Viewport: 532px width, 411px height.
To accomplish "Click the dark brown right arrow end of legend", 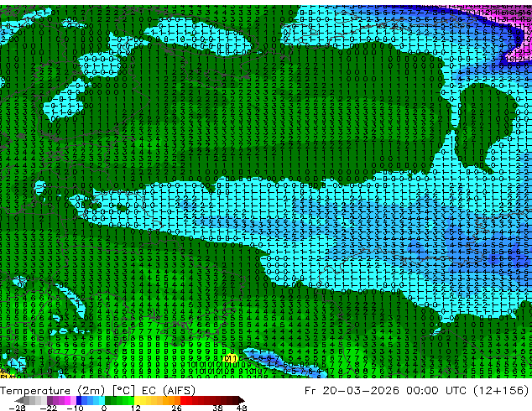I will (x=242, y=400).
